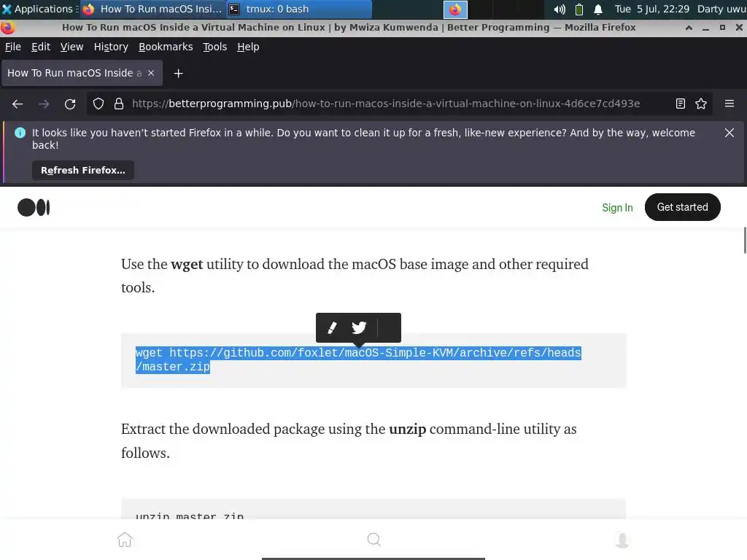This screenshot has width=747, height=560.
Task: Check the battery indicator icon
Action: 579,9
